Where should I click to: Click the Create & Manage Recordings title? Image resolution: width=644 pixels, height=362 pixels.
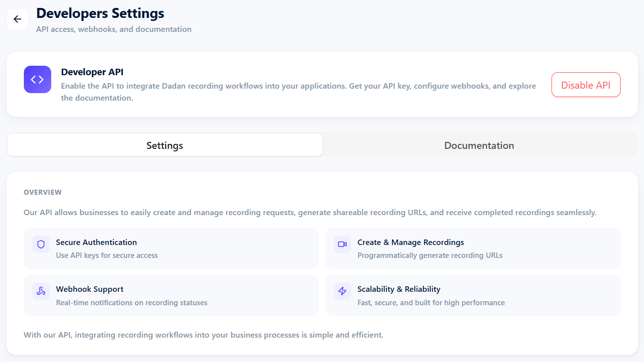click(x=411, y=242)
